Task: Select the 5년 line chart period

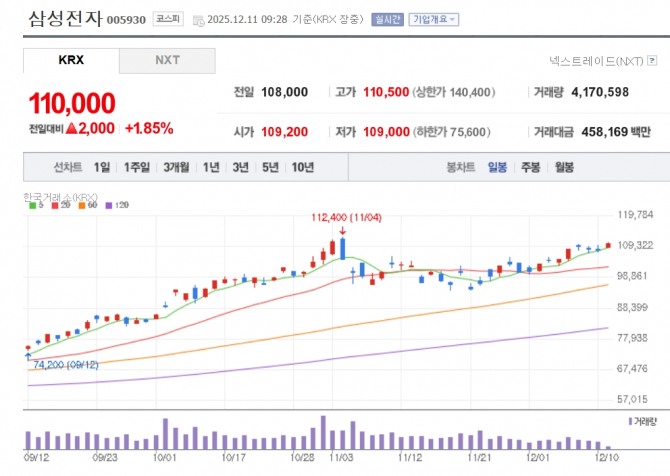Action: [269, 167]
